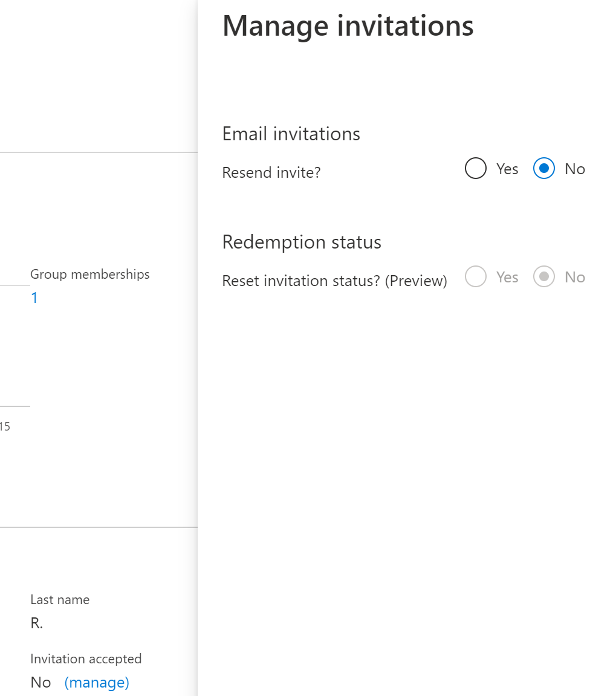Click the Reset invitation status? (Preview) label
Screen dimensions: 616x696
coord(335,281)
